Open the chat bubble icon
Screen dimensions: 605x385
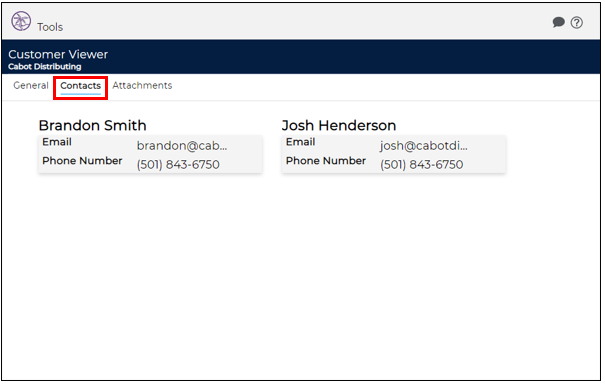click(558, 22)
